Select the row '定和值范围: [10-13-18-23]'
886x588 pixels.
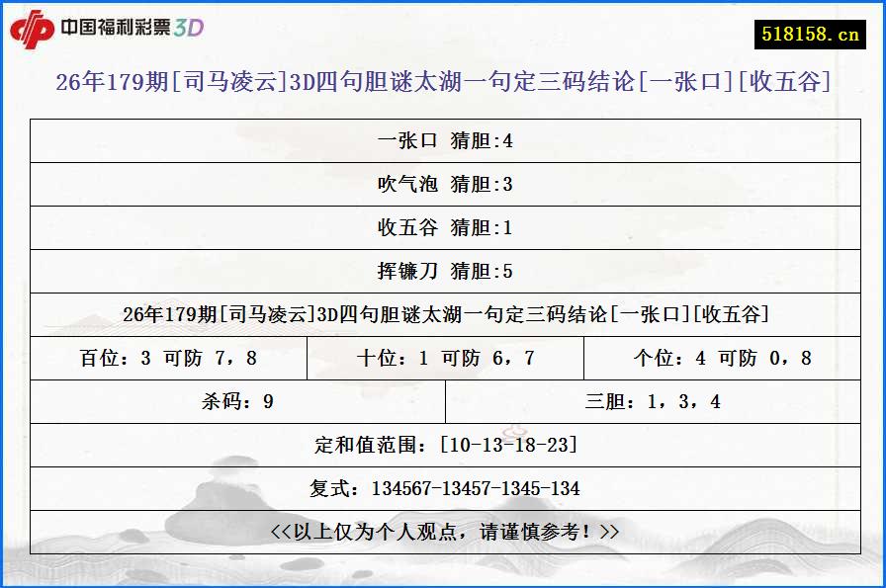point(445,445)
